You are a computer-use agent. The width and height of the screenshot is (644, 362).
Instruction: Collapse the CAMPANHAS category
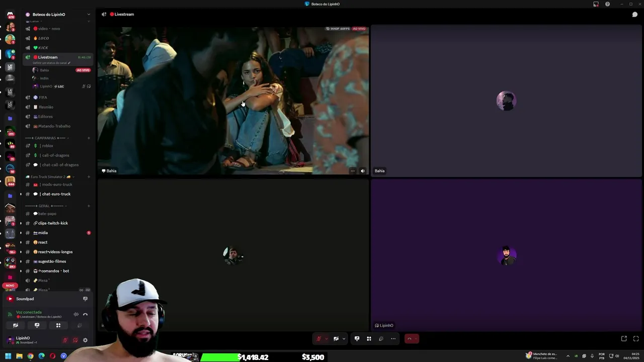pos(47,138)
